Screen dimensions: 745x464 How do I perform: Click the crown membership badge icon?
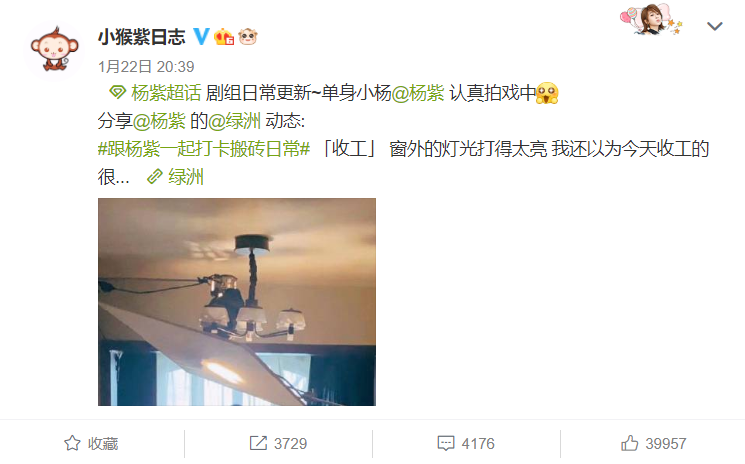(x=224, y=37)
